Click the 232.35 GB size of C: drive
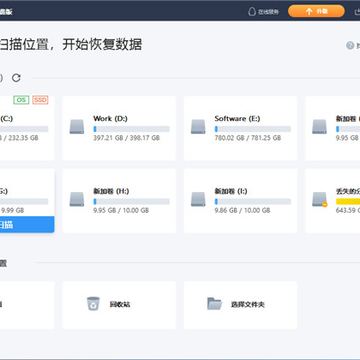Viewport: 360px width, 360px height. click(23, 138)
